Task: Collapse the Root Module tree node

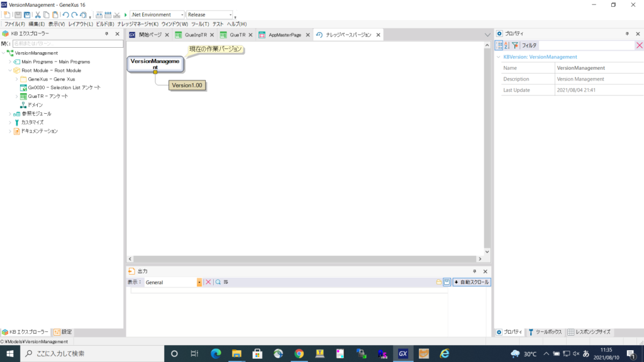Action: [x=10, y=70]
